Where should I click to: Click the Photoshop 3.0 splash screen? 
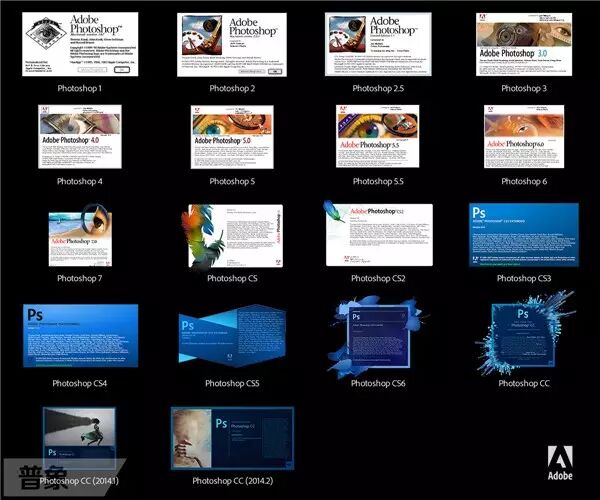(x=524, y=44)
